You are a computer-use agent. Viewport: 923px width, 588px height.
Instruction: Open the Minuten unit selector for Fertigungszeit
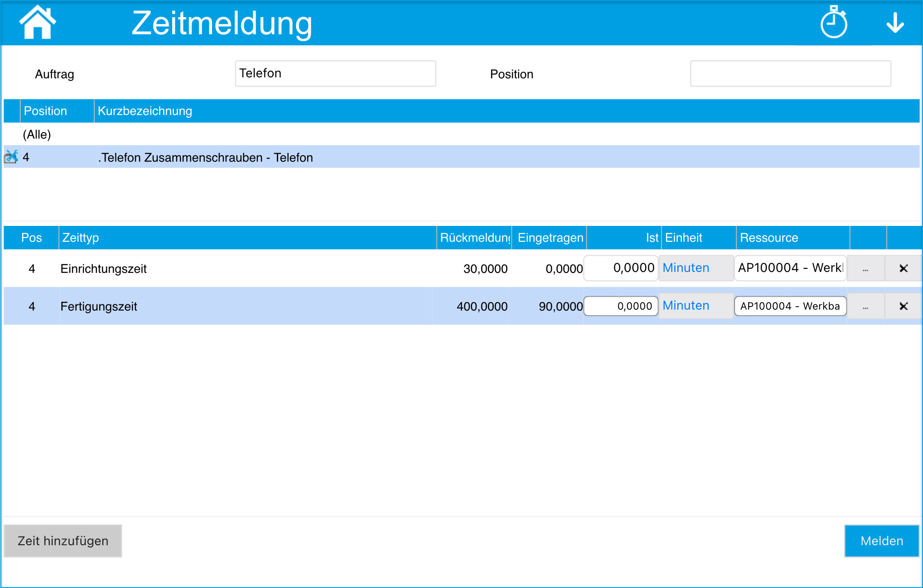click(685, 306)
